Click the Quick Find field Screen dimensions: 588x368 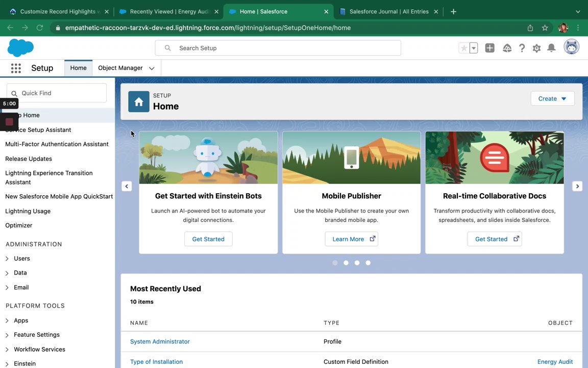57,93
